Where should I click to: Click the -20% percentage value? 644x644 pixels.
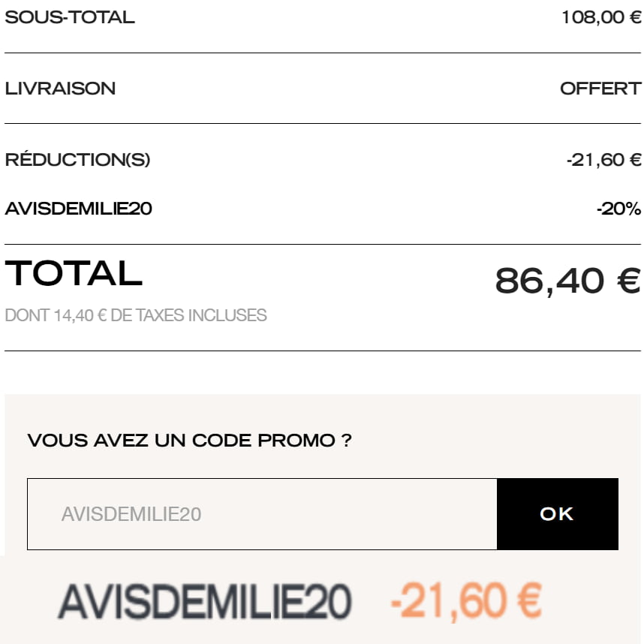click(x=617, y=209)
